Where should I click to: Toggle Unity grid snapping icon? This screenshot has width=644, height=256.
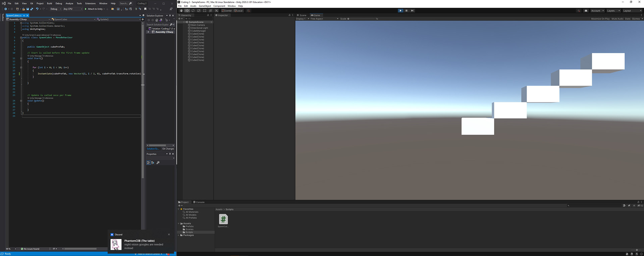(x=249, y=11)
